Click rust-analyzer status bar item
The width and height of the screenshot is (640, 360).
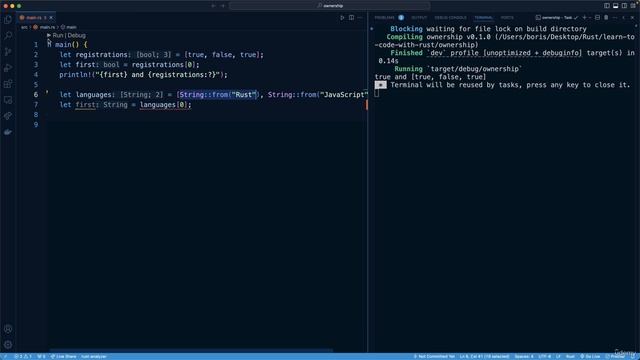pyautogui.click(x=94, y=356)
